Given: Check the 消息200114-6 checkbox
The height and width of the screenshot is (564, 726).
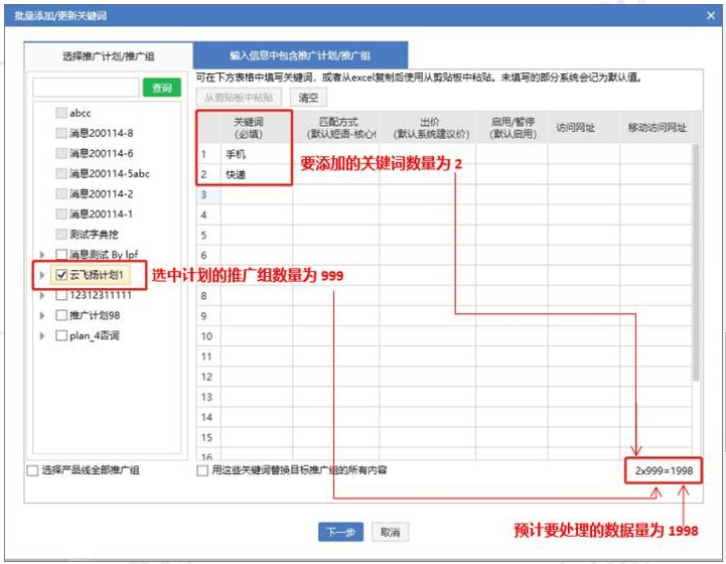Looking at the screenshot, I should pos(61,153).
